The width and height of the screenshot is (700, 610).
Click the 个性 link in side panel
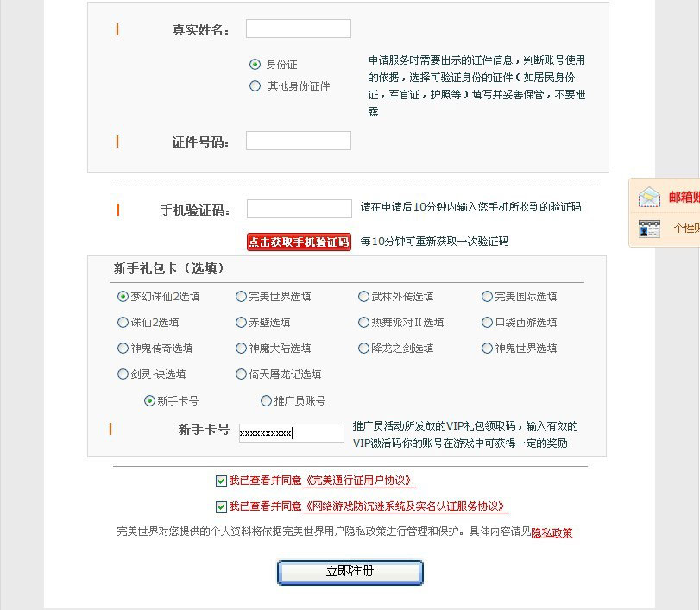[686, 229]
